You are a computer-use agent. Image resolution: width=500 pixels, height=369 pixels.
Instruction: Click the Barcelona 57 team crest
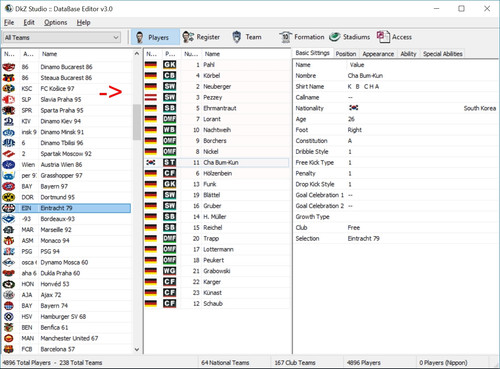(x=9, y=349)
